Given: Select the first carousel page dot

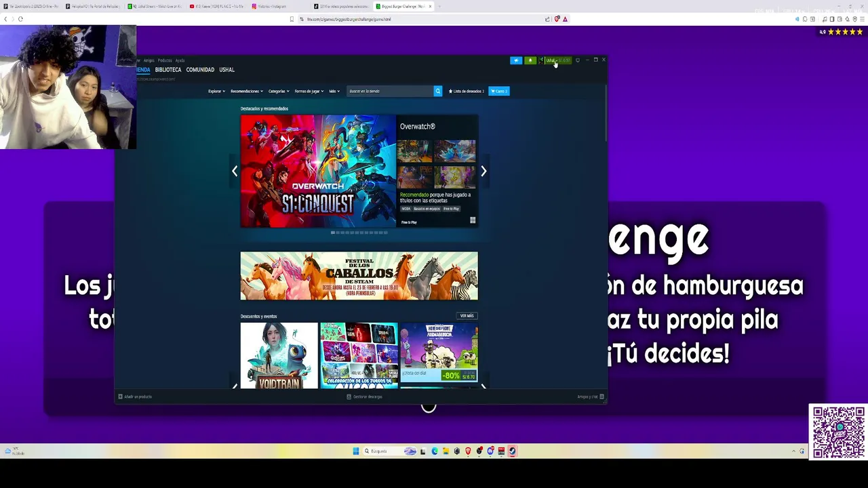Looking at the screenshot, I should click(x=333, y=232).
